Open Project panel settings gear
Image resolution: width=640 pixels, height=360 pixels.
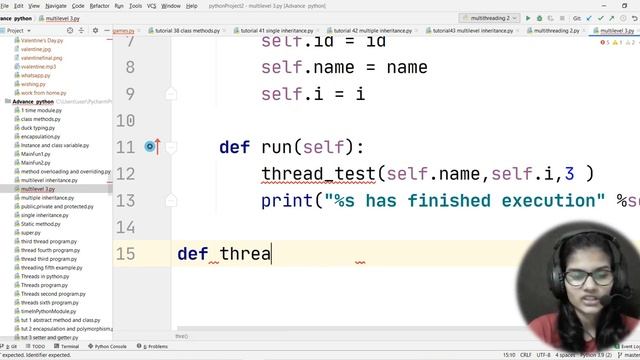pos(95,31)
